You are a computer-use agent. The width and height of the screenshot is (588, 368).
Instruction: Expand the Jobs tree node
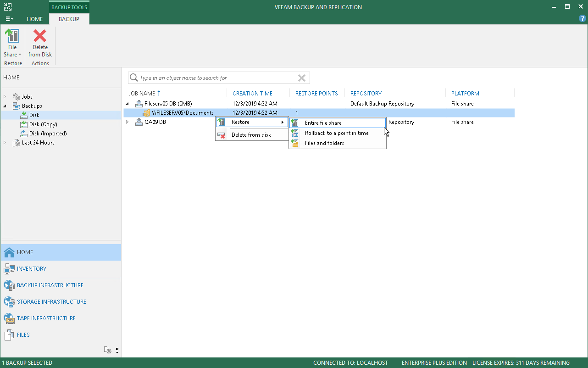[5, 97]
